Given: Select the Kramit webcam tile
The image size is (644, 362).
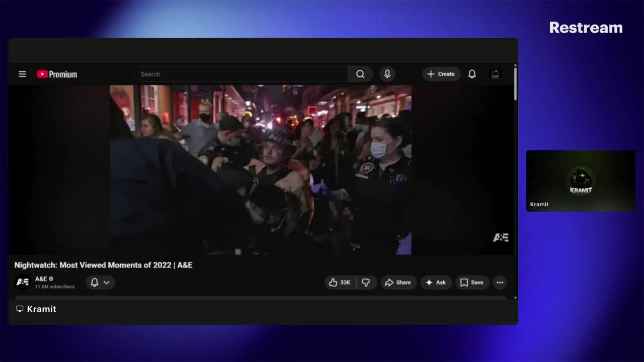Looking at the screenshot, I should point(581,181).
